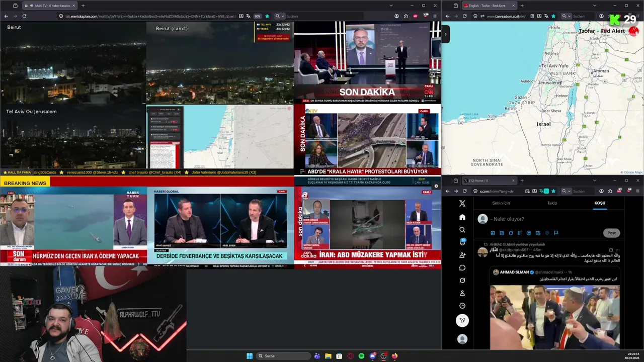Click the Windows Start button

250,356
